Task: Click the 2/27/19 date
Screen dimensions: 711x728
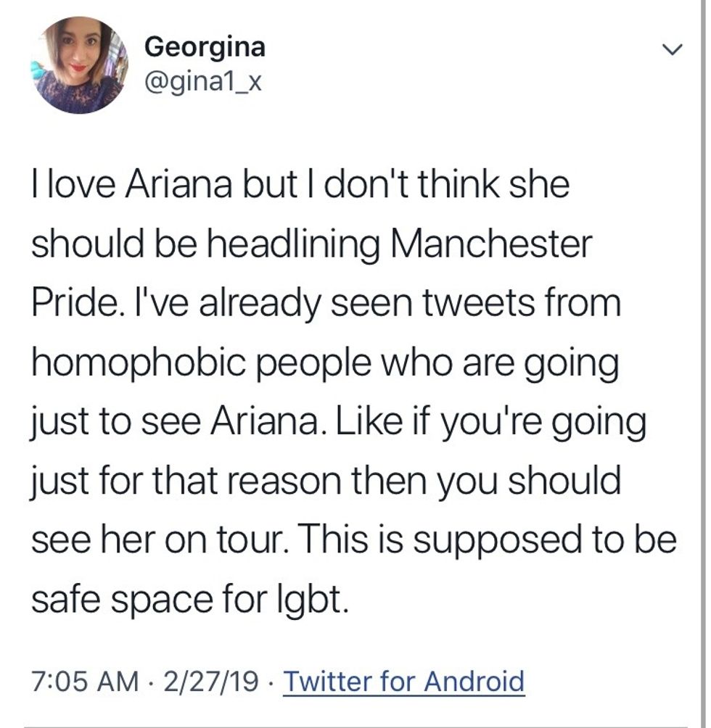Action: (x=210, y=682)
